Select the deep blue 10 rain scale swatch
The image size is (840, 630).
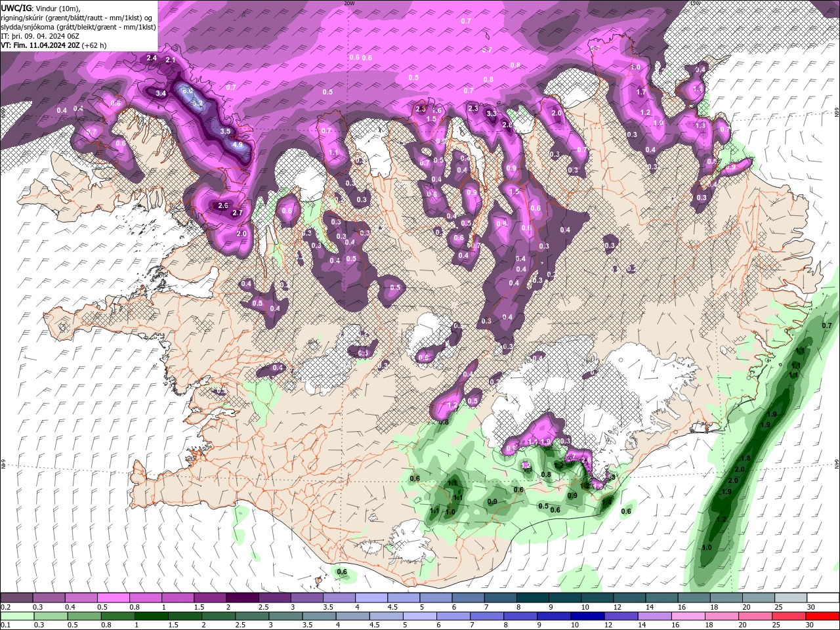pos(587,616)
